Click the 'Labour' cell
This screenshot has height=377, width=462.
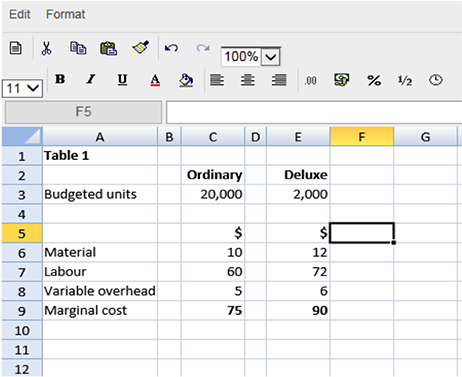pos(100,272)
